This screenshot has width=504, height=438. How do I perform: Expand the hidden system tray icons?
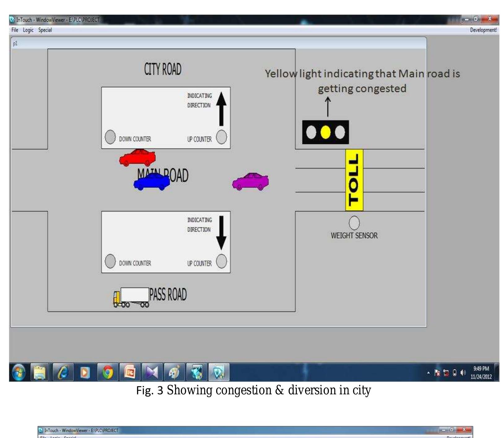pyautogui.click(x=428, y=373)
